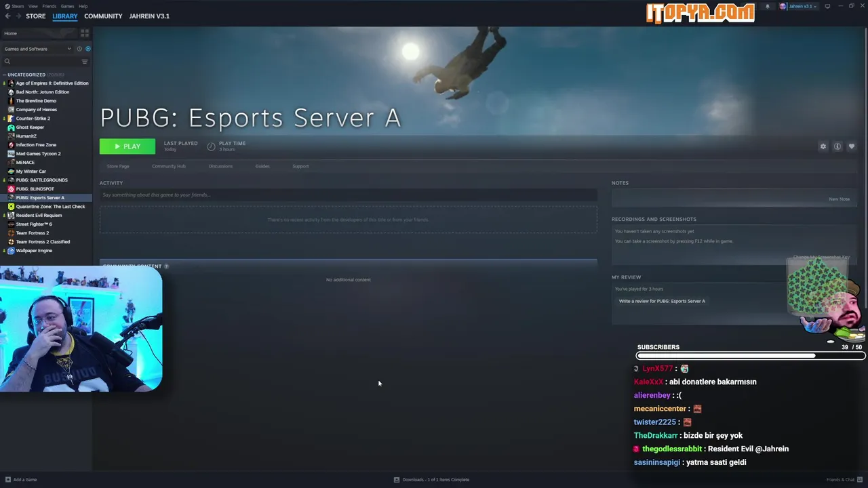Select Bad North: Jotunn Edition

tap(43, 92)
